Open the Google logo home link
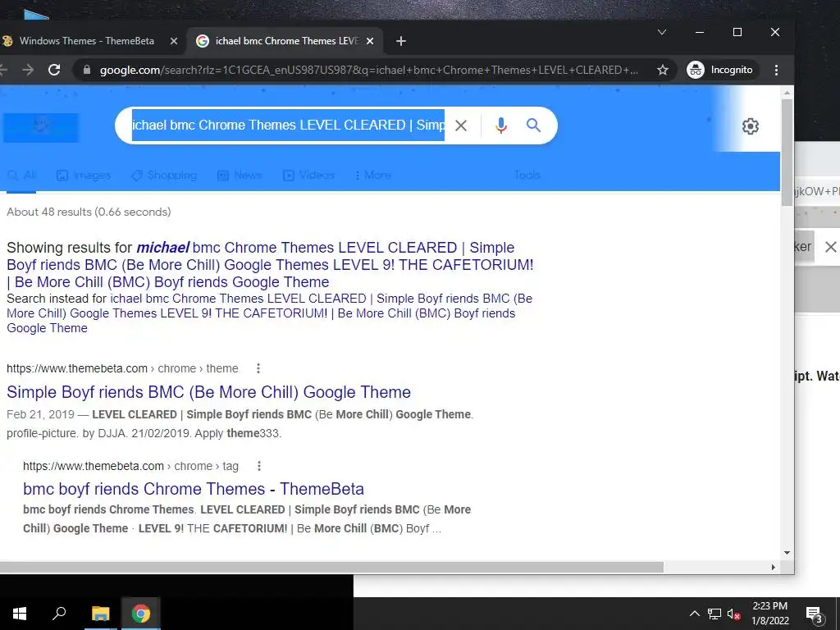840x630 pixels. coord(41,127)
